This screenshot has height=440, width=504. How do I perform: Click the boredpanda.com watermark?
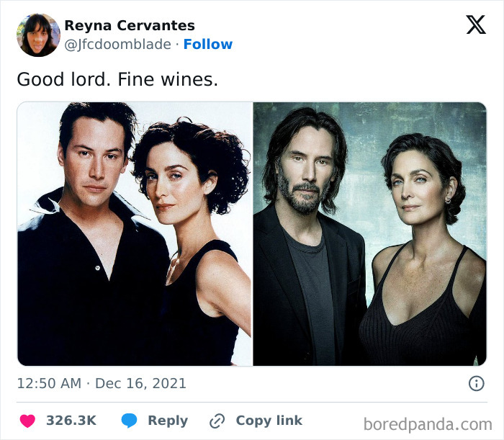428,423
